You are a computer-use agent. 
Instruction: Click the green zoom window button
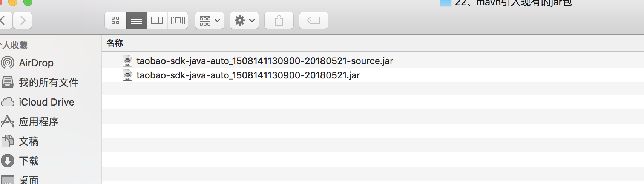pos(28,2)
